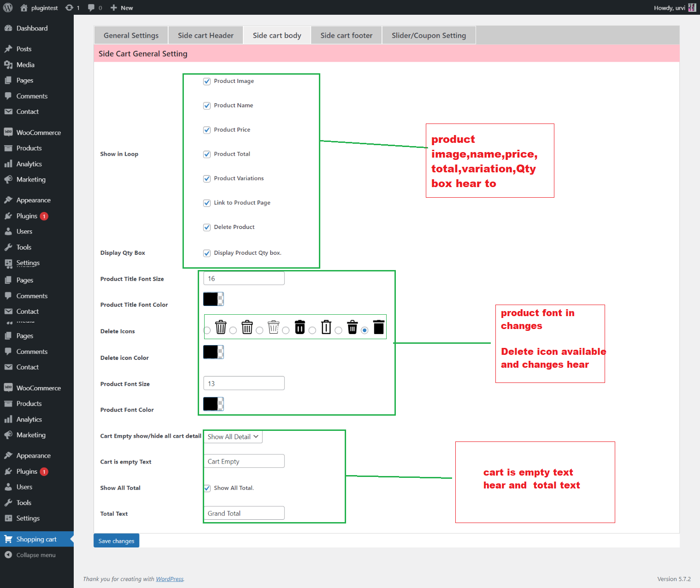
Task: Click the Show in Loop label
Action: [119, 154]
